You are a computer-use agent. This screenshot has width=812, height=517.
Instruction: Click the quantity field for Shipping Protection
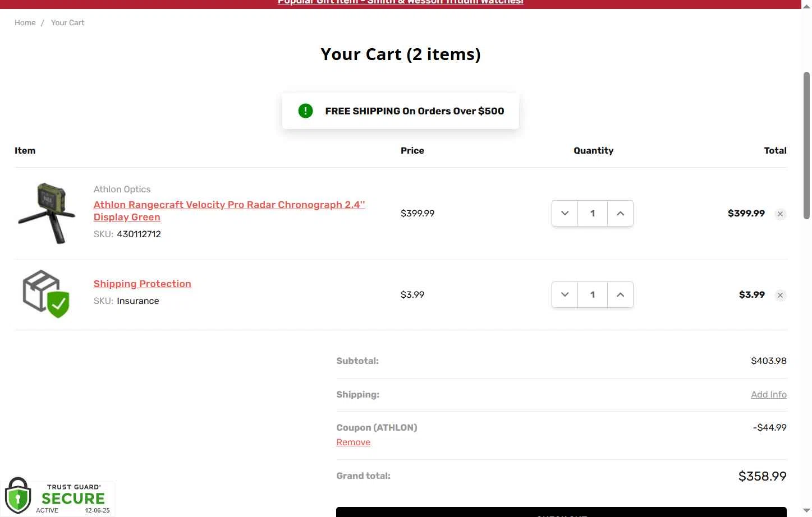593,294
